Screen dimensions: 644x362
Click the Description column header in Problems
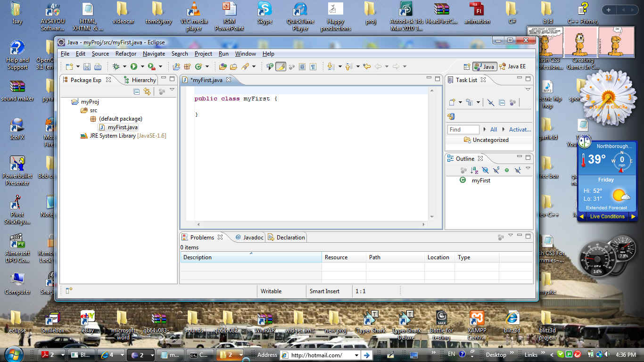(x=251, y=257)
